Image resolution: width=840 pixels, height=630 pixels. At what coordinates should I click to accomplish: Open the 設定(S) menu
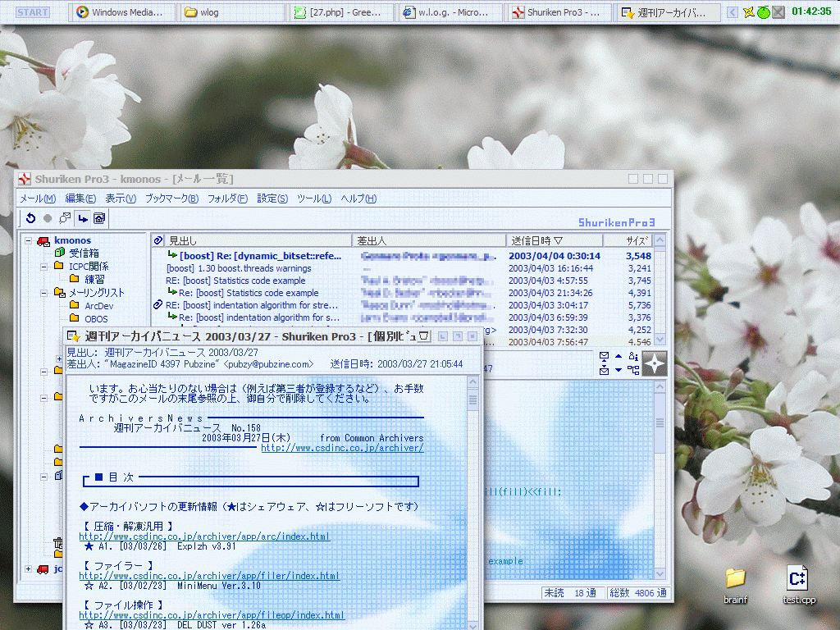coord(272,199)
